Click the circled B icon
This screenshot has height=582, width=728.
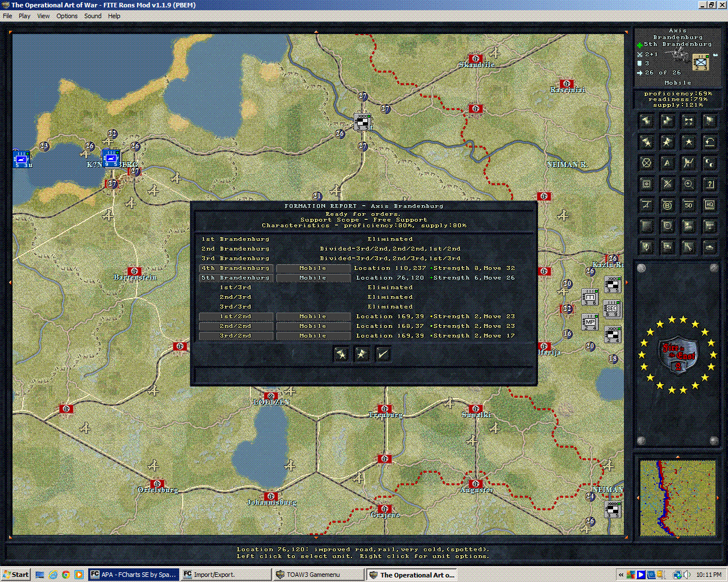point(667,205)
